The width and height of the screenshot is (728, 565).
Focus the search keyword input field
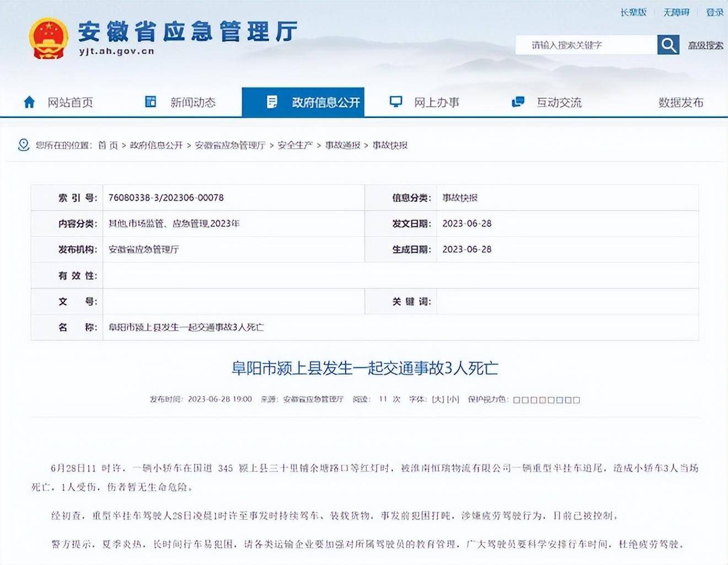click(586, 45)
